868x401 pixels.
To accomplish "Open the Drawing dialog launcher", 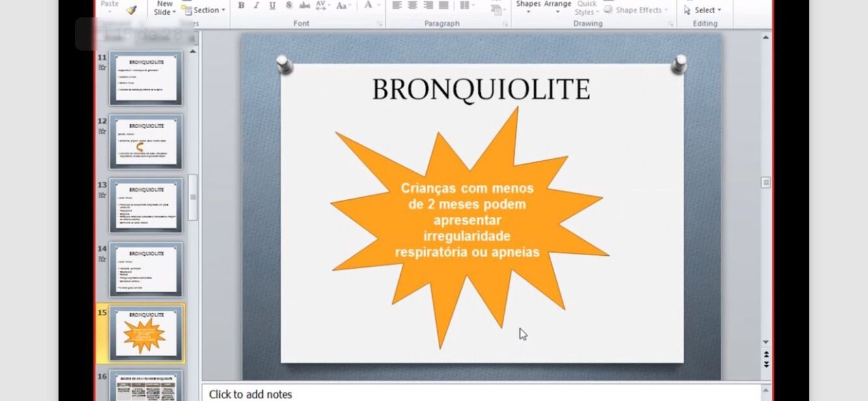I will coord(670,24).
